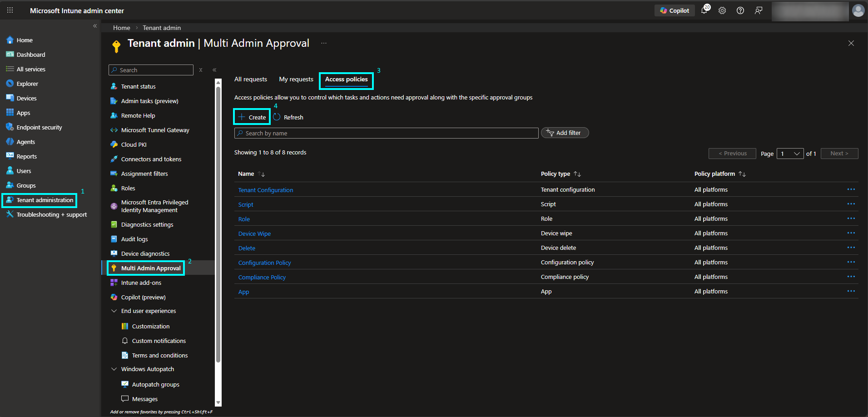Screen dimensions: 868x417
Task: Collapse the main left navigation pane
Action: (x=95, y=26)
